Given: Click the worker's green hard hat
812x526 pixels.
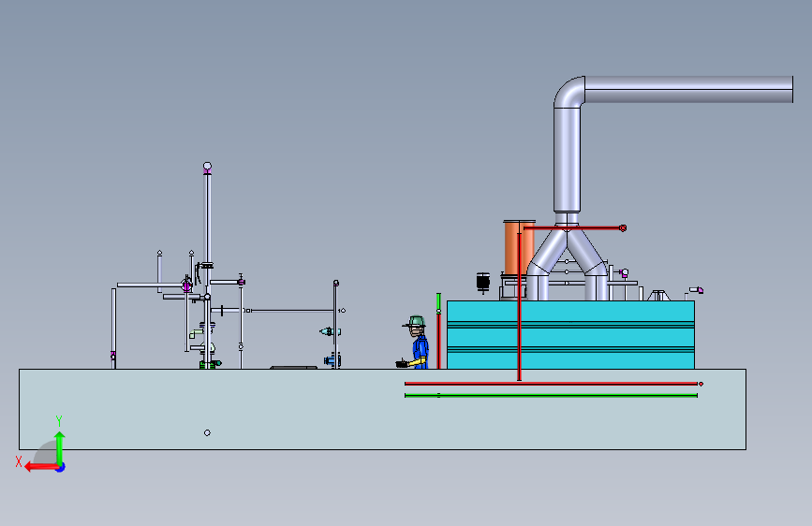Looking at the screenshot, I should point(415,322).
